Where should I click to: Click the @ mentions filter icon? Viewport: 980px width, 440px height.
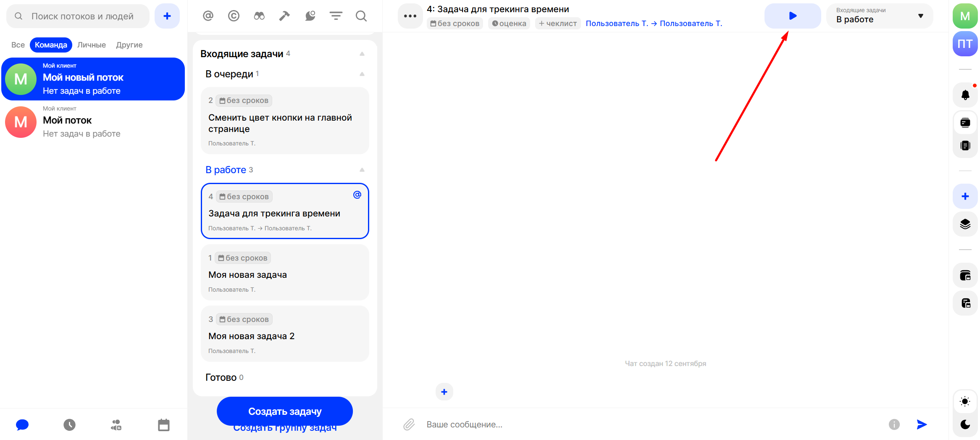click(x=208, y=16)
